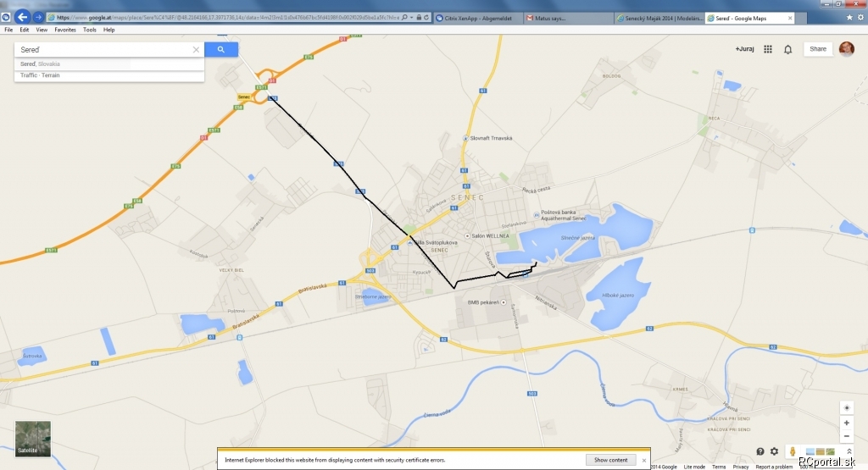Open the Maps settings gear

click(x=774, y=451)
